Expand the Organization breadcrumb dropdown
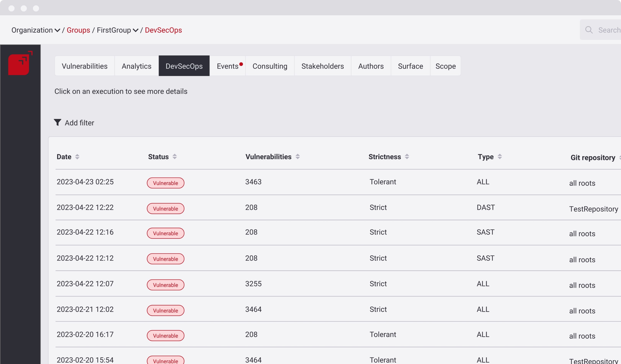The height and width of the screenshot is (364, 621). click(57, 30)
